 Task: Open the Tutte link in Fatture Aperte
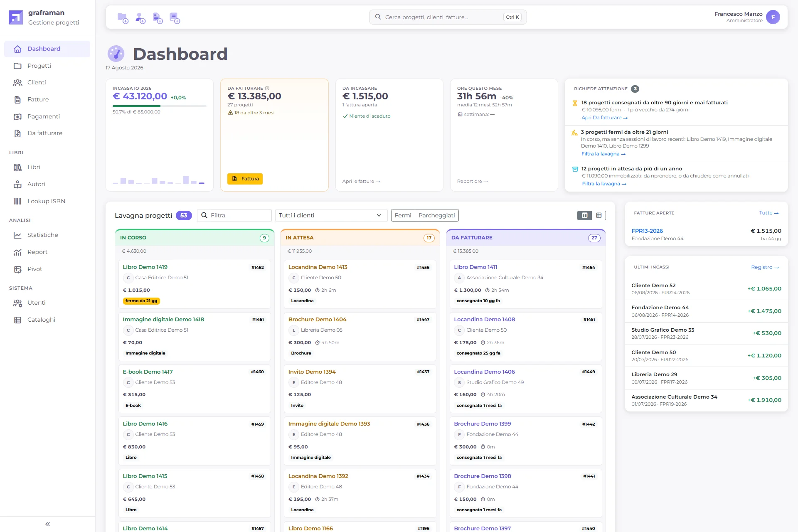pyautogui.click(x=768, y=213)
